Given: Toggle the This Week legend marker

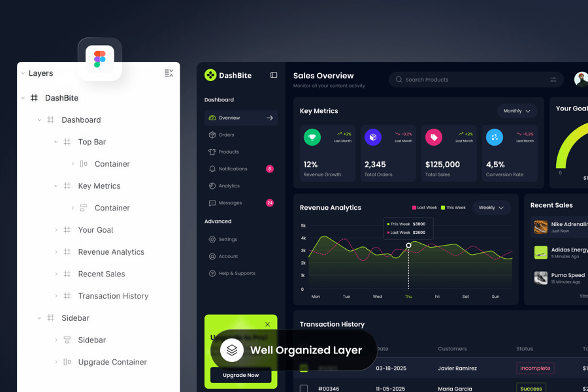Looking at the screenshot, I should [x=443, y=208].
